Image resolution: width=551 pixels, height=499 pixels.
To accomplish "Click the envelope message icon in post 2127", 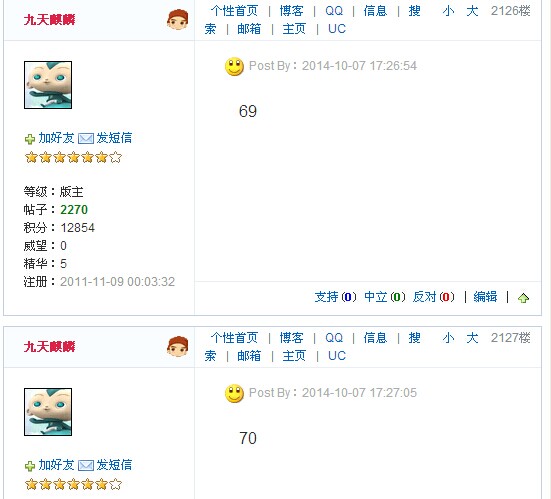I will point(86,466).
